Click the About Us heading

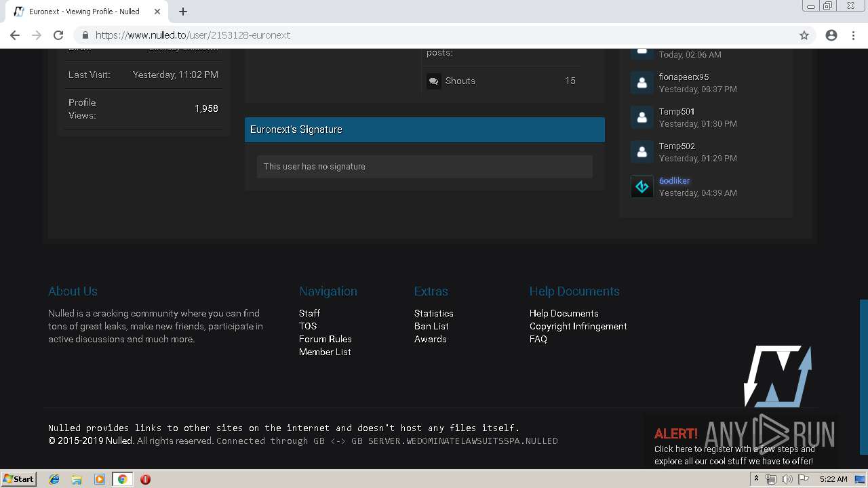coord(73,291)
